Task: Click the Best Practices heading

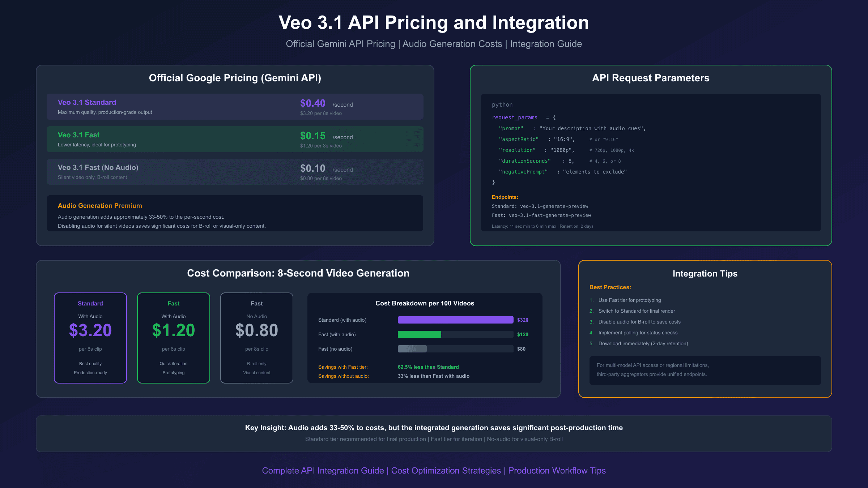Action: click(610, 287)
